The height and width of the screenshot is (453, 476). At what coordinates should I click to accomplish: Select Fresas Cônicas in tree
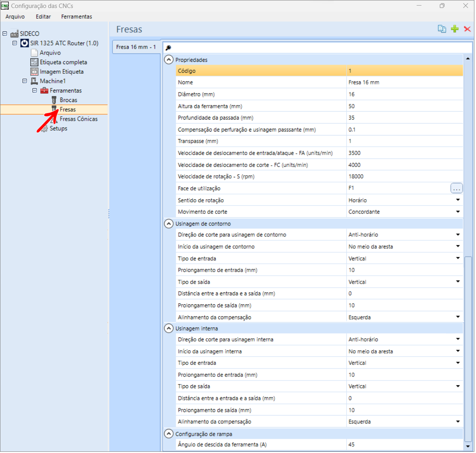(x=79, y=119)
